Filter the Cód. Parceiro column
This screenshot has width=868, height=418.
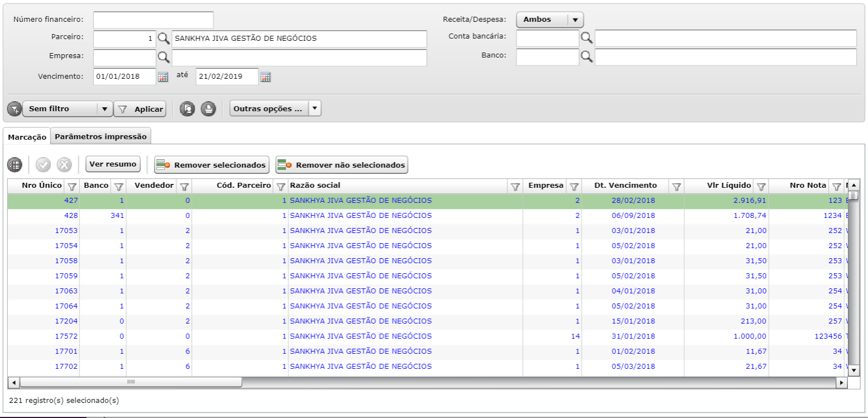[x=281, y=187]
